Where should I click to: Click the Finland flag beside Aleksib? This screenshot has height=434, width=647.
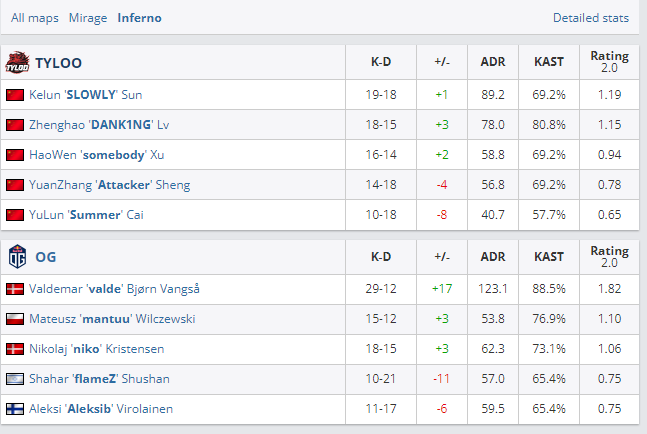point(15,409)
